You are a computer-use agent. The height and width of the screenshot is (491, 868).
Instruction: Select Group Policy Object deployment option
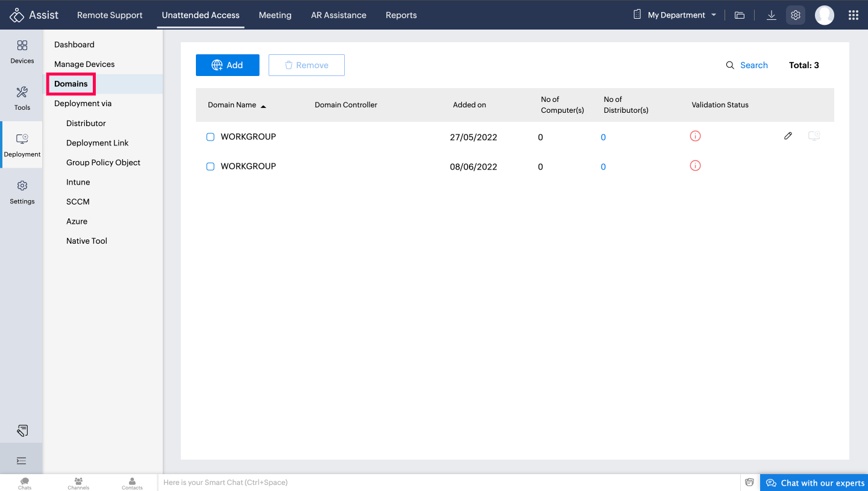pyautogui.click(x=103, y=162)
